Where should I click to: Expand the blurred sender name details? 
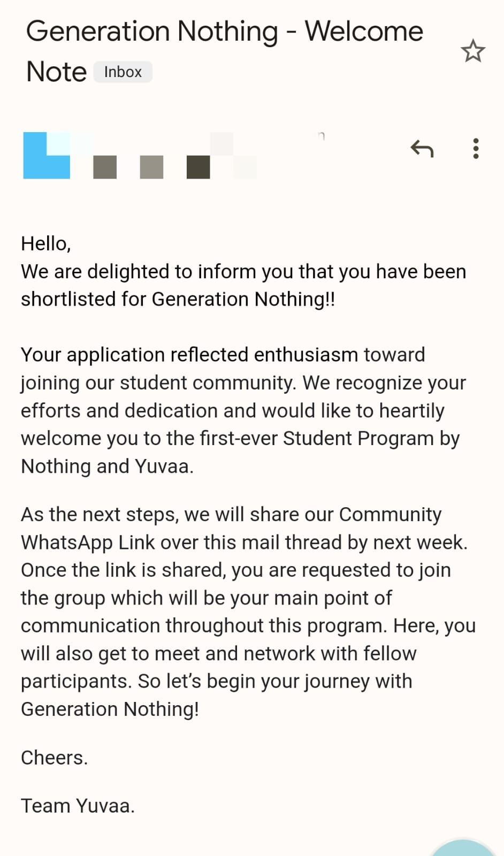coord(174,156)
